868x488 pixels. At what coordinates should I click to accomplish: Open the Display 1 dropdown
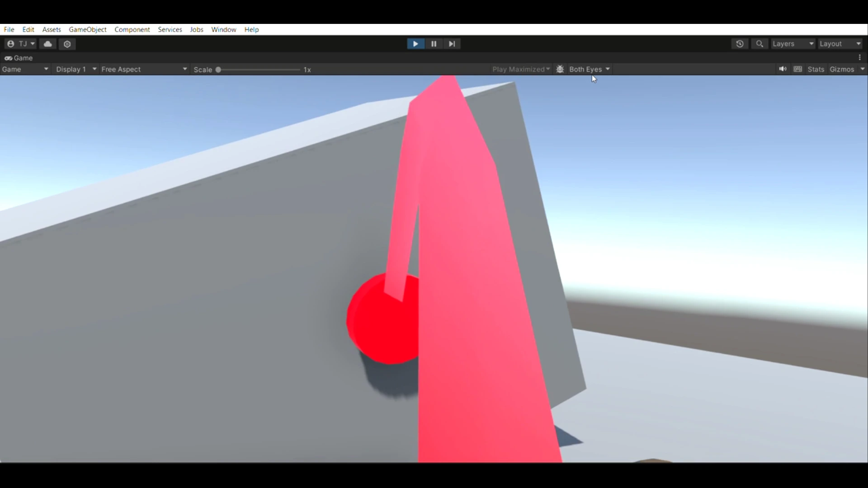[x=75, y=69]
